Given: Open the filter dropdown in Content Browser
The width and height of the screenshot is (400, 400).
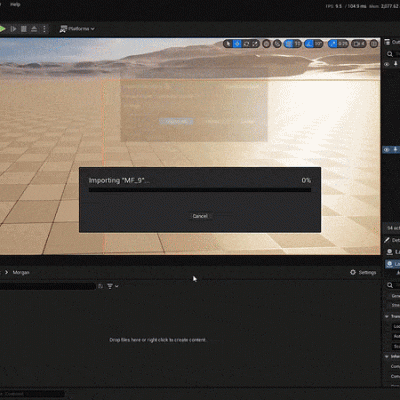Looking at the screenshot, I should pyautogui.click(x=113, y=286).
